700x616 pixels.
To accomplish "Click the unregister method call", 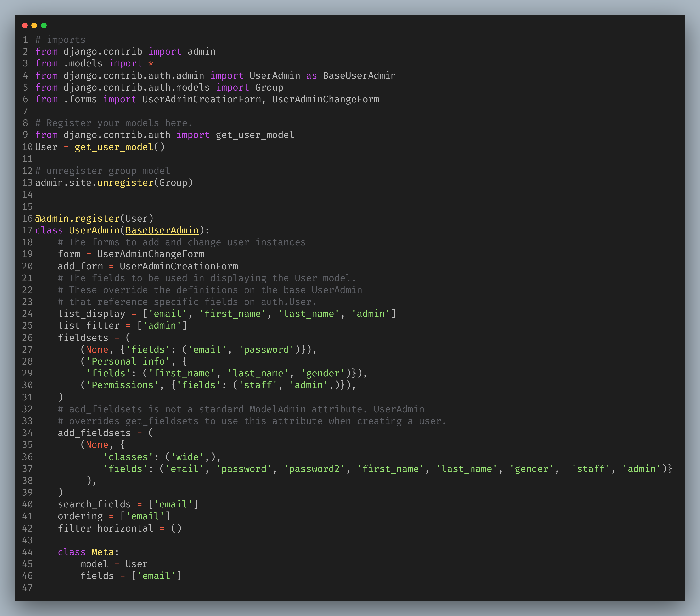I will click(125, 182).
